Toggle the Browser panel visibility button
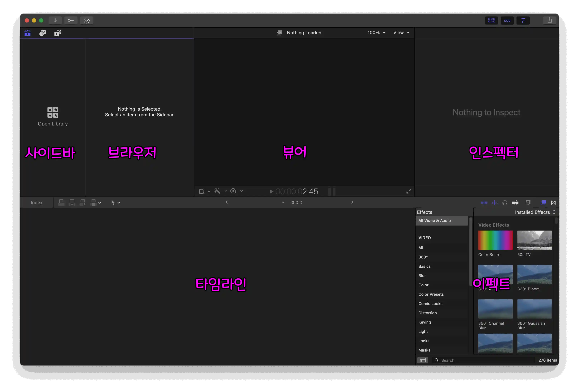 tap(491, 20)
